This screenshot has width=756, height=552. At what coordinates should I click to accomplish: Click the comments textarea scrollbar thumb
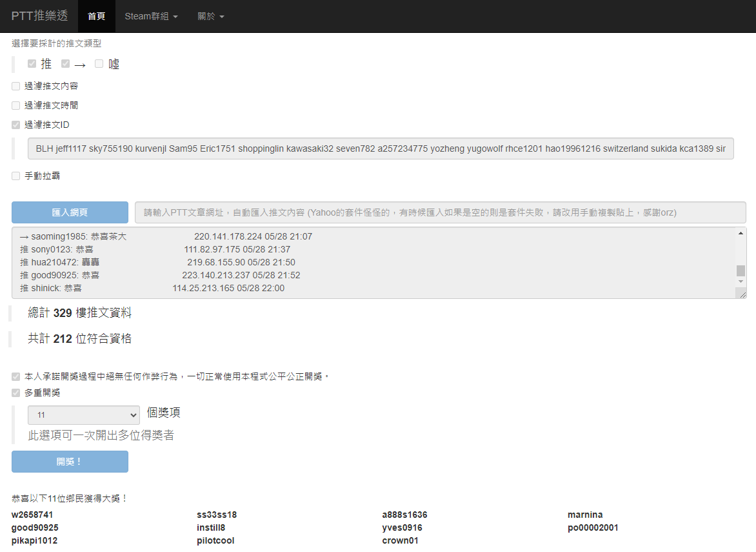click(741, 271)
